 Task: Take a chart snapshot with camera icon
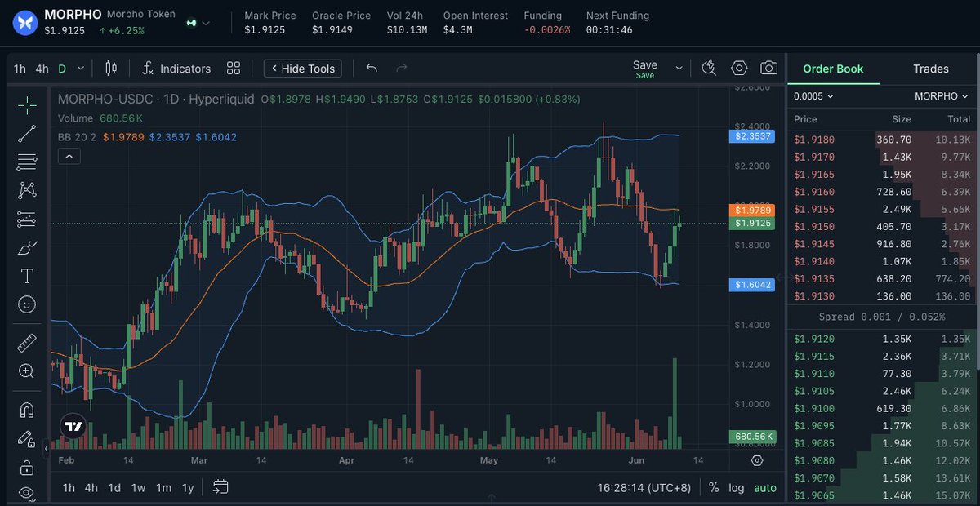pos(768,69)
